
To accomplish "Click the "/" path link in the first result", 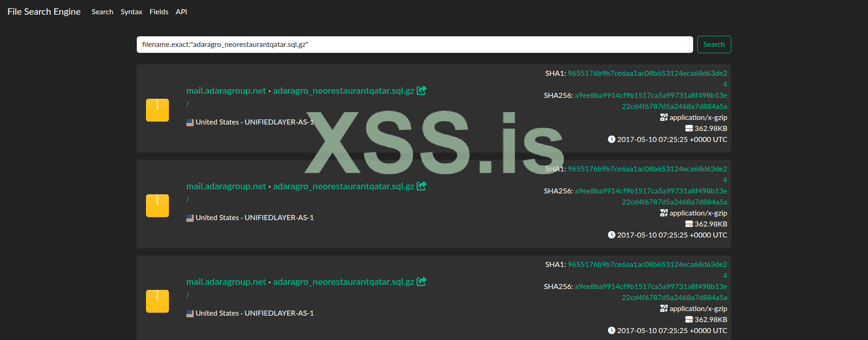I will [188, 104].
